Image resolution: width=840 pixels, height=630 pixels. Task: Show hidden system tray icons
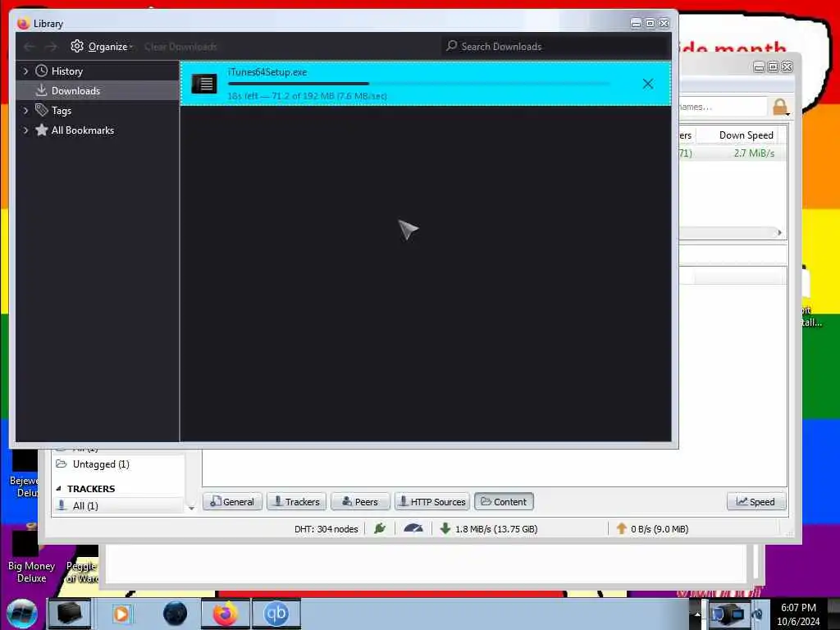click(697, 614)
